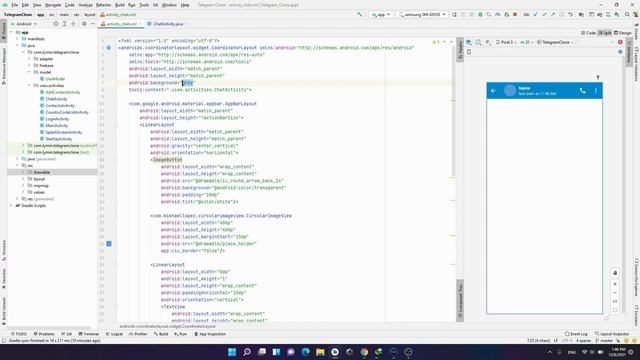Expand the layout folder in res

pyautogui.click(x=24, y=179)
